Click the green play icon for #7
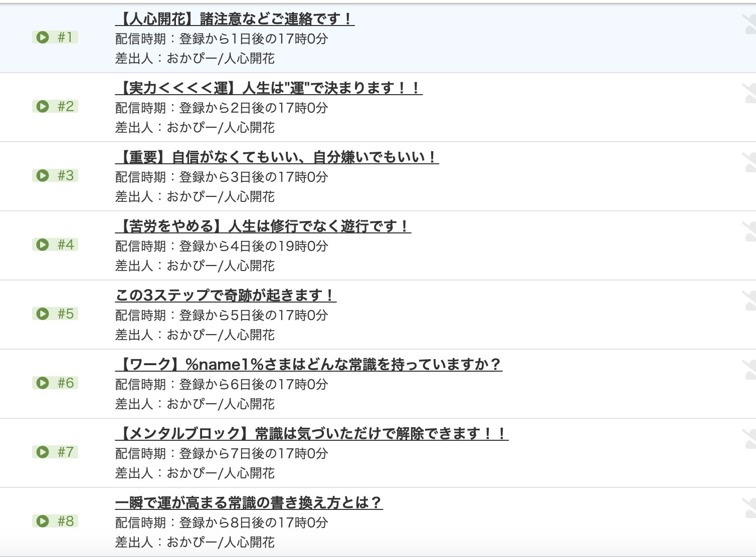 pyautogui.click(x=43, y=452)
